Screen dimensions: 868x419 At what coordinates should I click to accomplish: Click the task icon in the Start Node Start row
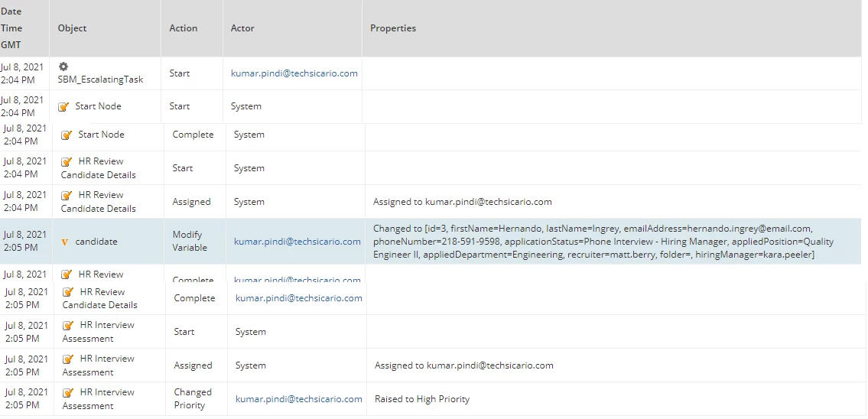63,106
